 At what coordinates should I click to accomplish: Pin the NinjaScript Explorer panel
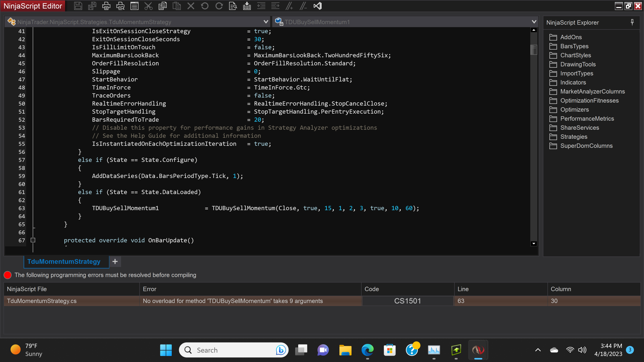point(632,22)
